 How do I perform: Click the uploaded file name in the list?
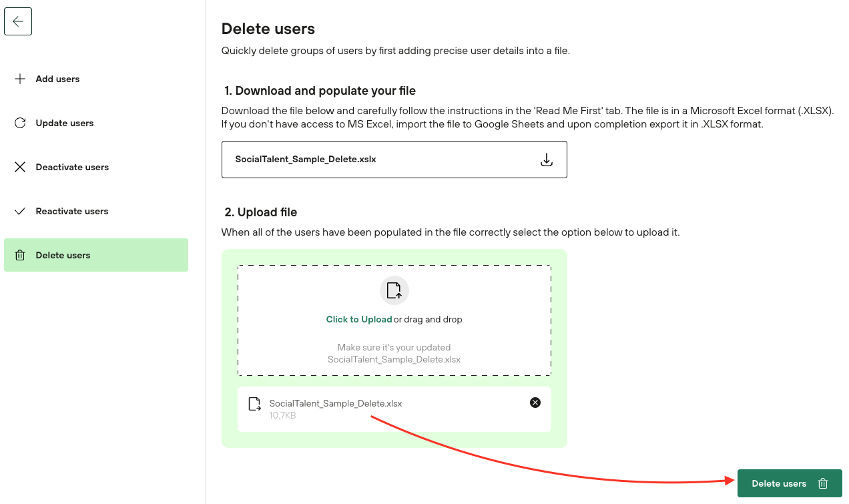[x=335, y=403]
